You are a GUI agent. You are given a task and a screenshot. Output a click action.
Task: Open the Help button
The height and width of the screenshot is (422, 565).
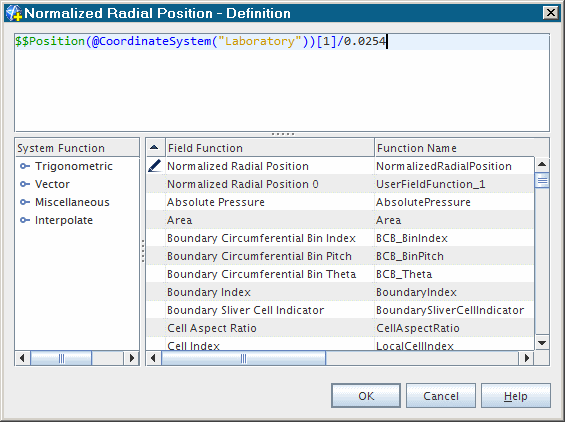(516, 396)
